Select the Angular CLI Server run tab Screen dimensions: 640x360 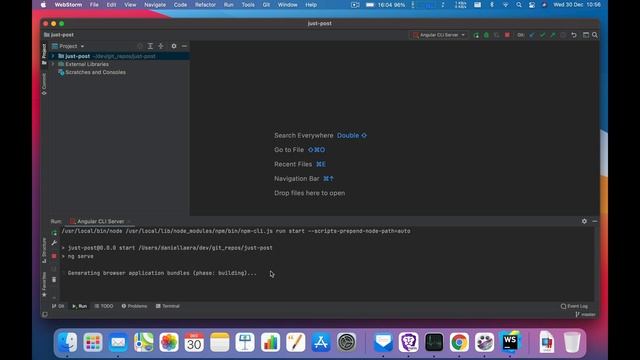(100, 221)
